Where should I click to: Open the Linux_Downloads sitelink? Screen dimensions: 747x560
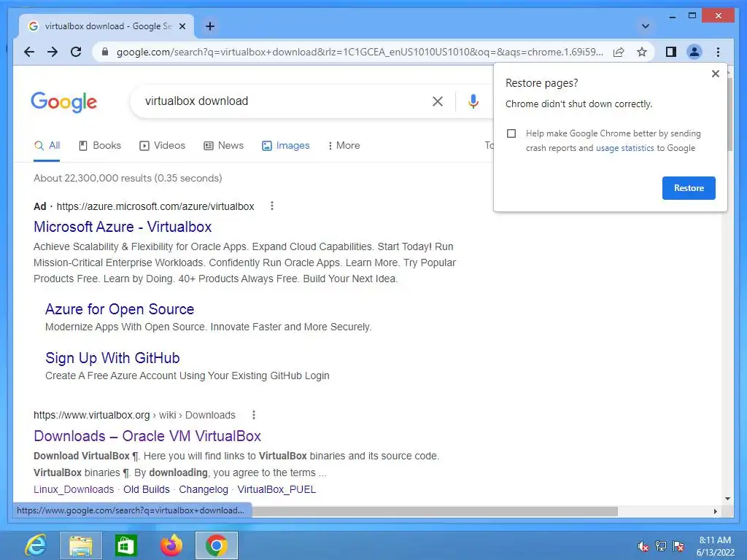click(74, 489)
